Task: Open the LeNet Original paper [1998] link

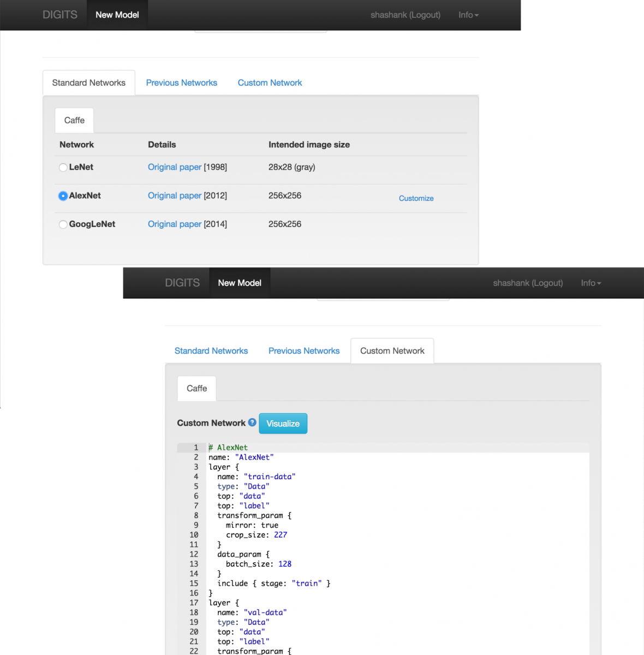Action: 175,167
